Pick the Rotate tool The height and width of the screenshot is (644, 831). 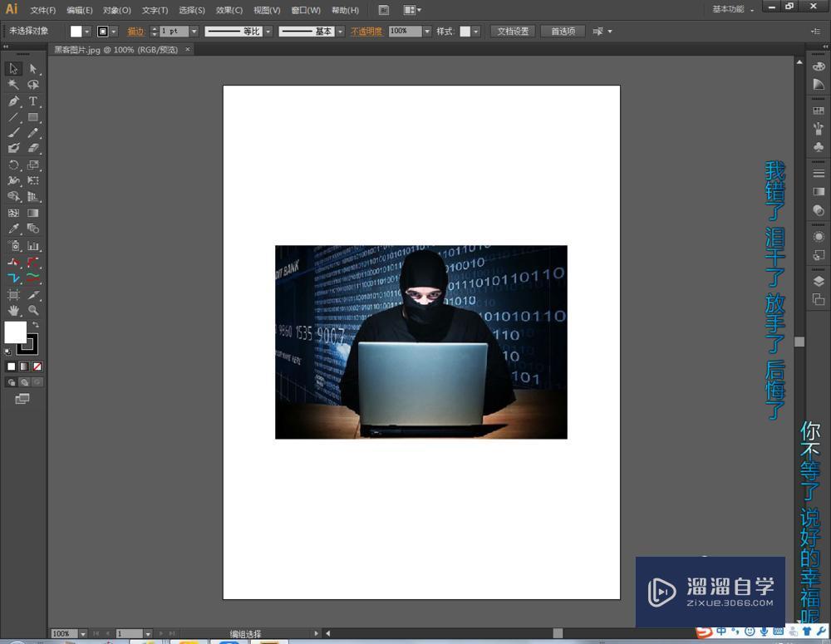pyautogui.click(x=13, y=165)
